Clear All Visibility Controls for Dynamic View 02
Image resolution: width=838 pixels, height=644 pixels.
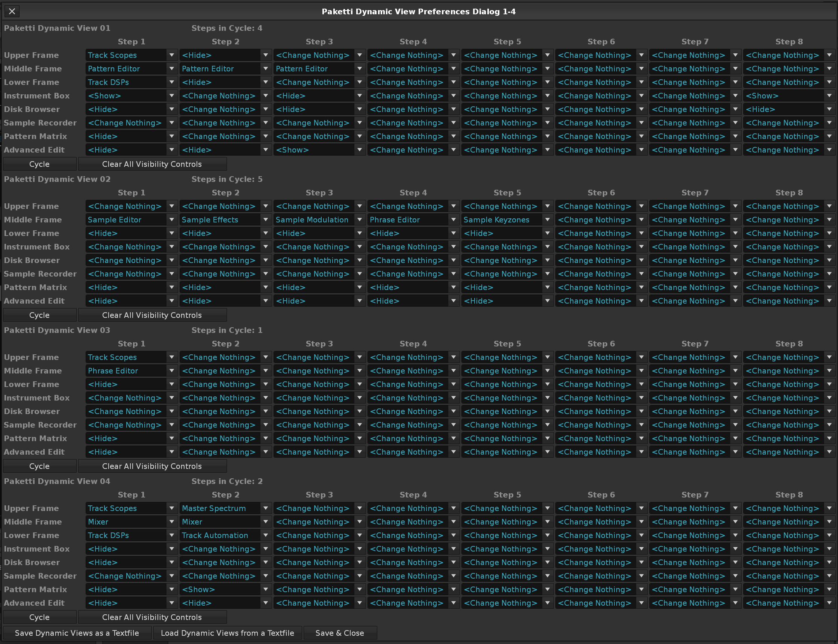152,315
